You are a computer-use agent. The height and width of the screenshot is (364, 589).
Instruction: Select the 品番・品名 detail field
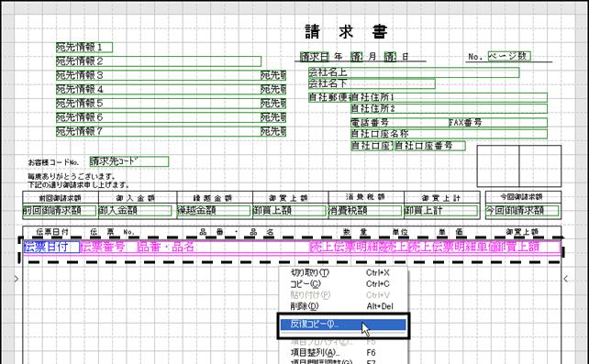click(x=166, y=247)
